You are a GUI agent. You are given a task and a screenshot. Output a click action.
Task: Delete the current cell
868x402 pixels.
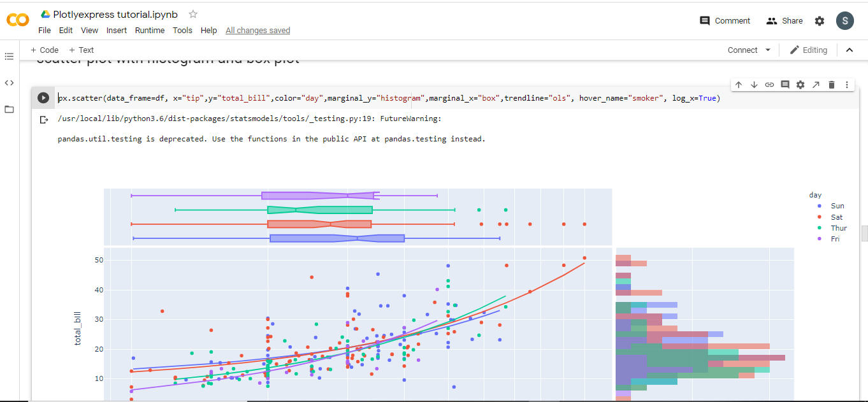point(831,85)
